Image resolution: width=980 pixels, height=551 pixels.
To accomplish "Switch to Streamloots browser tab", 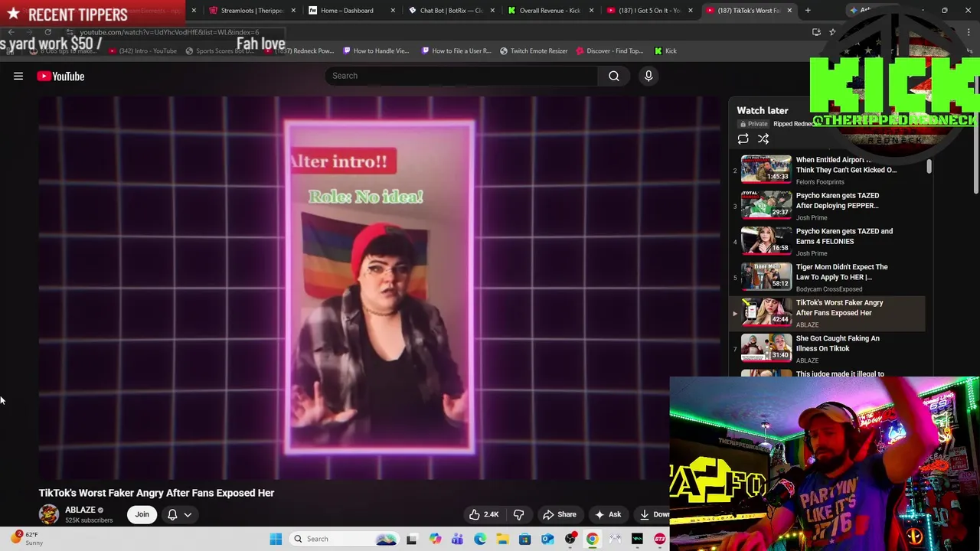I will tap(251, 11).
